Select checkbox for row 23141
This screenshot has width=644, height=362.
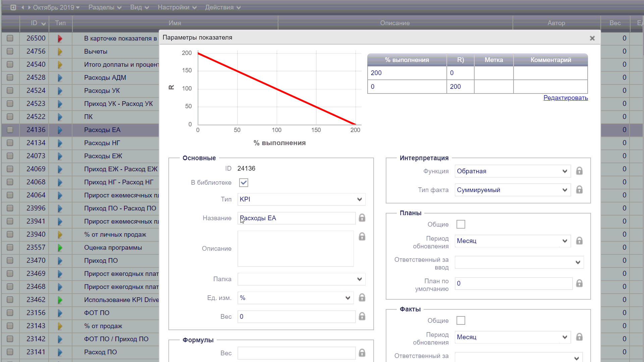(x=10, y=352)
